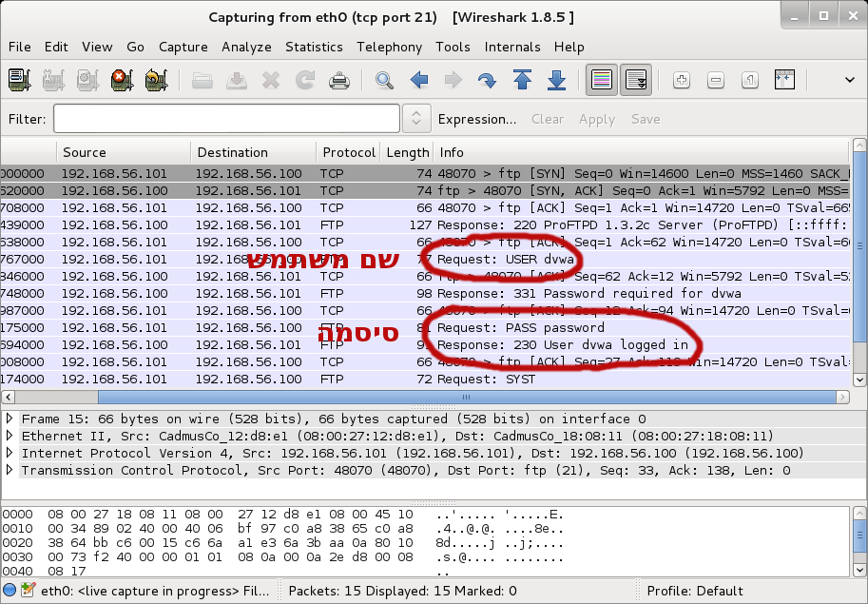Open the File menu
Viewport: 868px width, 604px height.
click(19, 47)
